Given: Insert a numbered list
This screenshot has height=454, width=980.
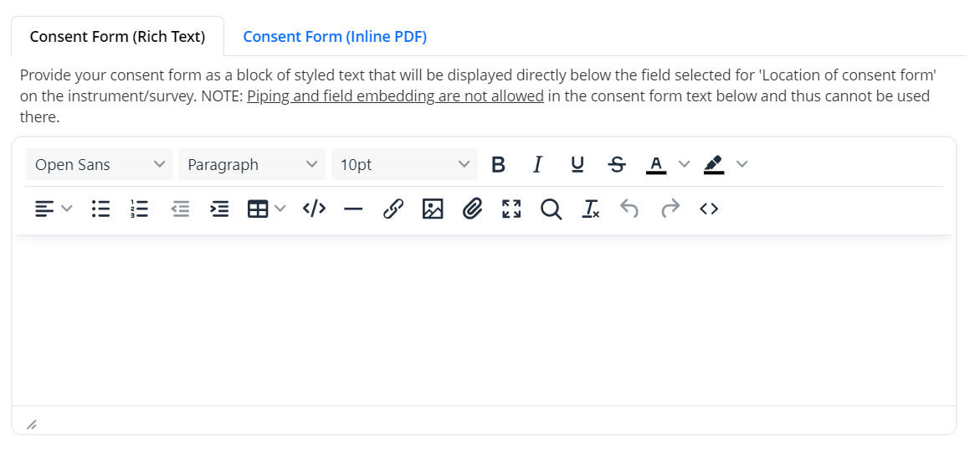Looking at the screenshot, I should tap(140, 209).
